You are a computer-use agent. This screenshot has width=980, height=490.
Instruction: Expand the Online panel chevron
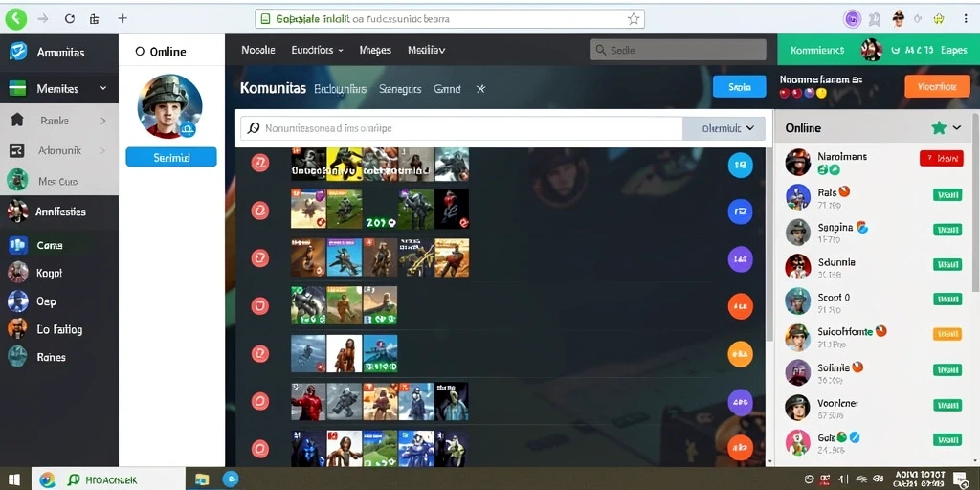coord(957,128)
